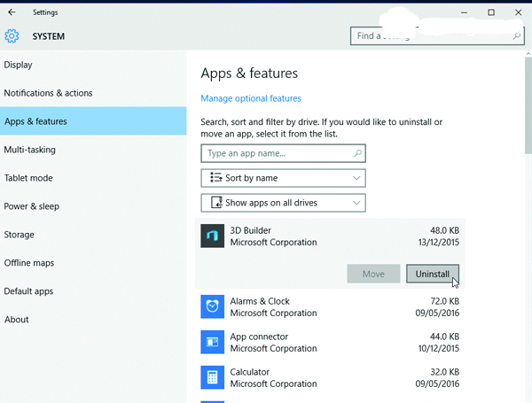Close the Settings window
Viewport: 532px width, 403px height.
coord(518,12)
